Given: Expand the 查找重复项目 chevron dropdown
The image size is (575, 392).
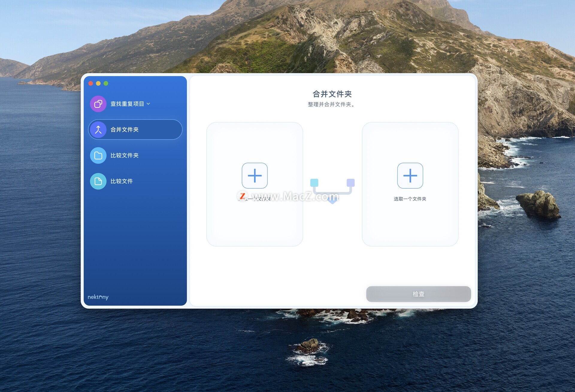Looking at the screenshot, I should click(x=149, y=104).
